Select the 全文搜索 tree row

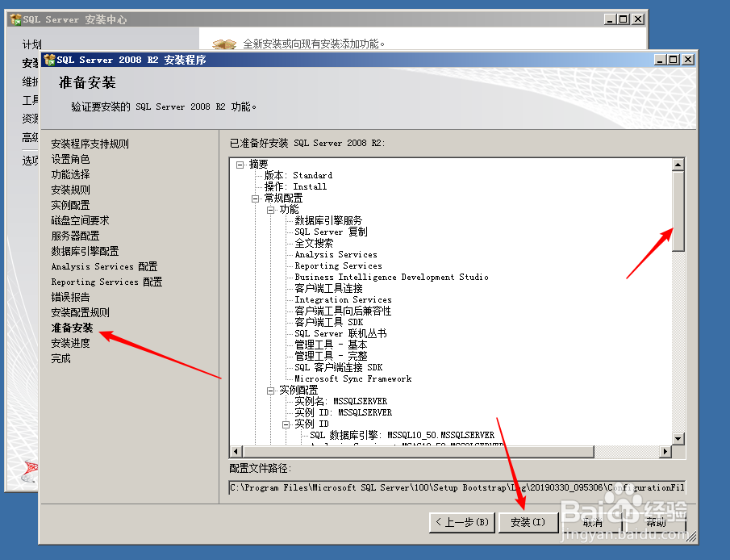point(314,244)
